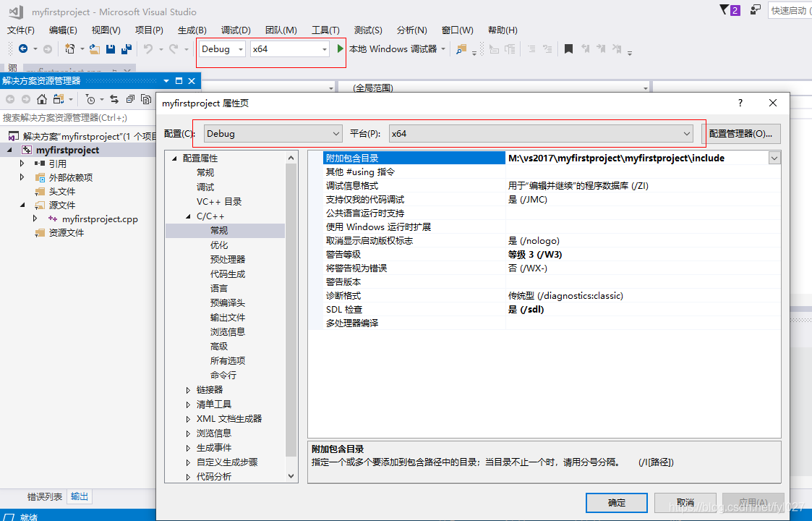The image size is (812, 521).
Task: Click the 确定 button in property dialog
Action: [x=617, y=502]
